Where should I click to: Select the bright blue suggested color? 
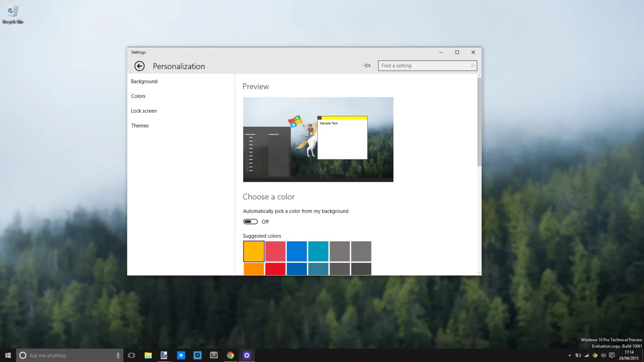tap(297, 251)
